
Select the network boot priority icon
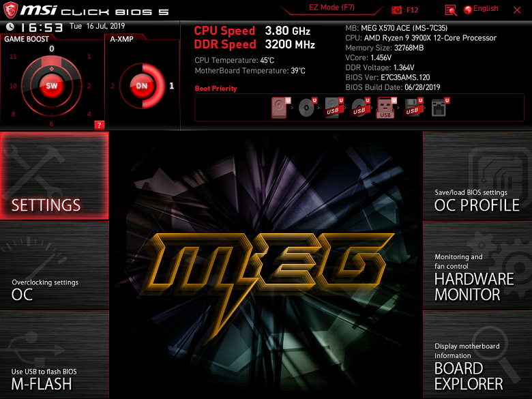point(440,108)
